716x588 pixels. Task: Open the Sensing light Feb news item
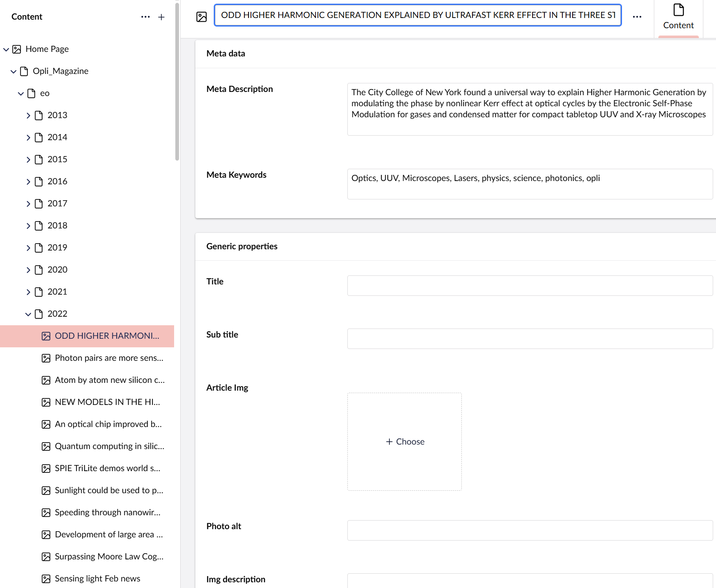coord(97,579)
